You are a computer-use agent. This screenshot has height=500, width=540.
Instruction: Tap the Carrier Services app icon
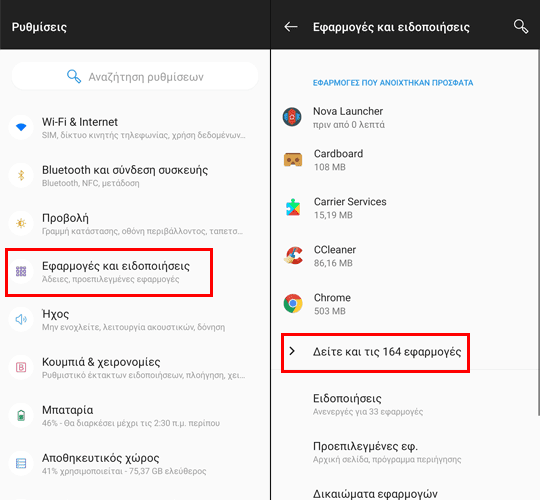[293, 207]
